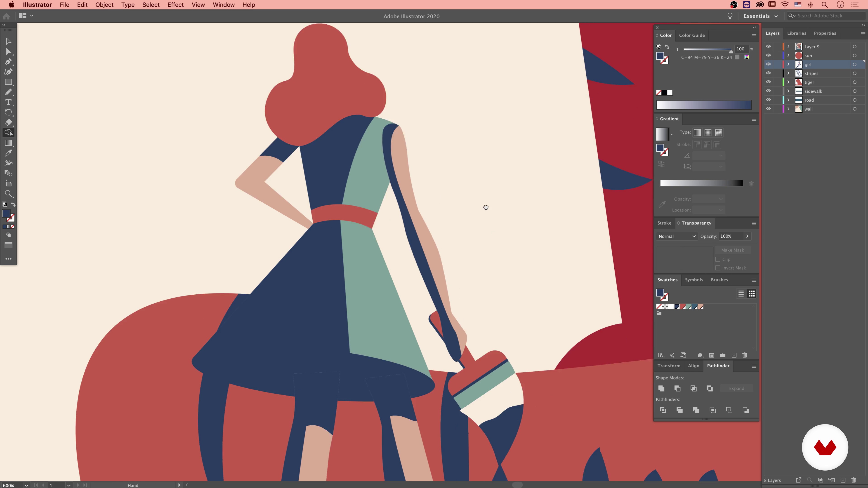Click the Transparency opacity 100% field
This screenshot has height=488, width=868.
click(731, 236)
